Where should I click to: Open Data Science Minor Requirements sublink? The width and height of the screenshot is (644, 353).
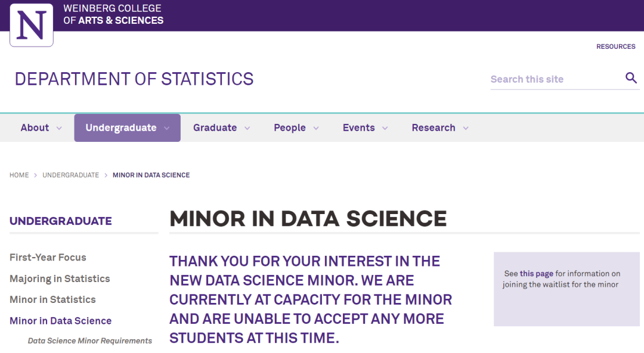(90, 341)
